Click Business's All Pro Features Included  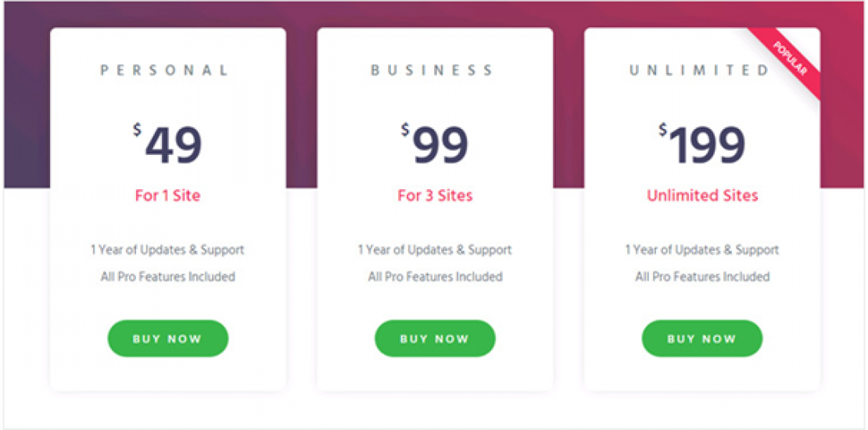point(435,277)
